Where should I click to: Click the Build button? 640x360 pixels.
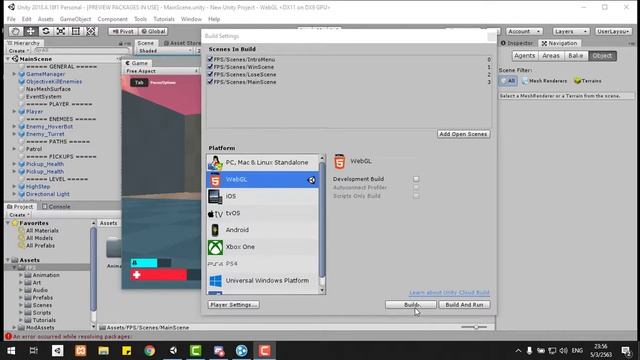click(x=411, y=305)
